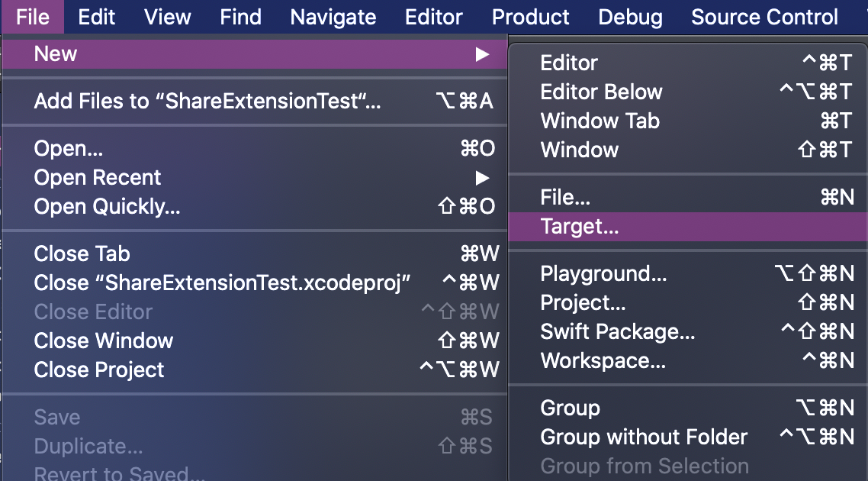The width and height of the screenshot is (868, 481).
Task: Choose New Editor option
Action: pos(569,63)
